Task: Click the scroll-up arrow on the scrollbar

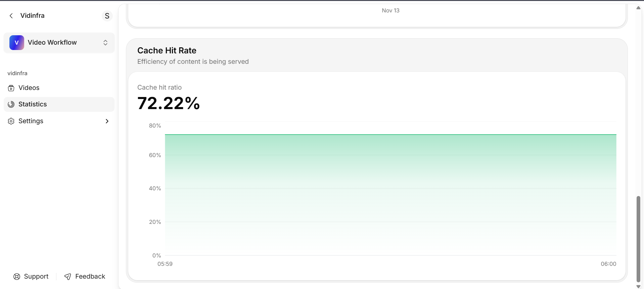Action: (638, 7)
